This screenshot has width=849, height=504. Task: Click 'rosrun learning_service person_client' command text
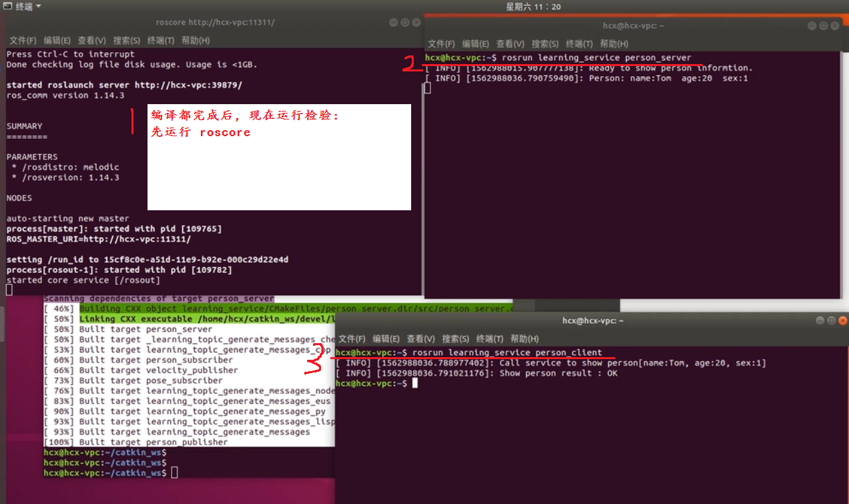pyautogui.click(x=507, y=352)
